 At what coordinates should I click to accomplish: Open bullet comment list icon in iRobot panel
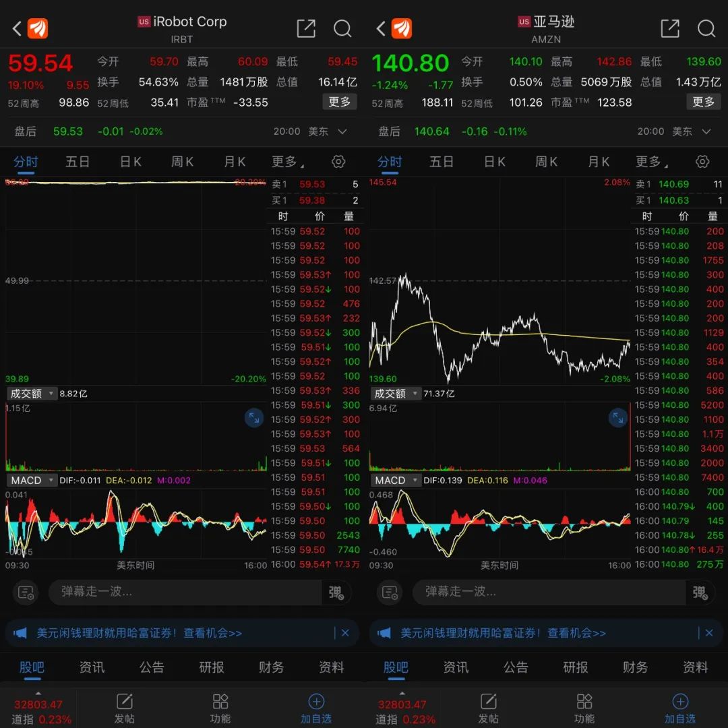pos(26,593)
